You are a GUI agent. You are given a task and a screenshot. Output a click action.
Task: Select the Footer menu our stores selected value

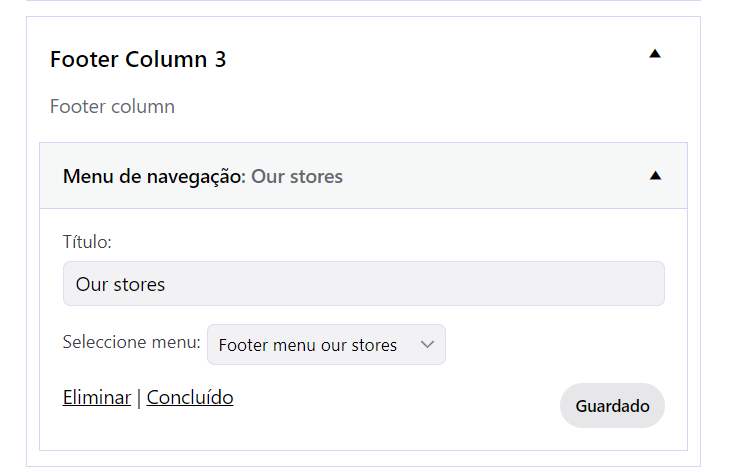point(308,345)
